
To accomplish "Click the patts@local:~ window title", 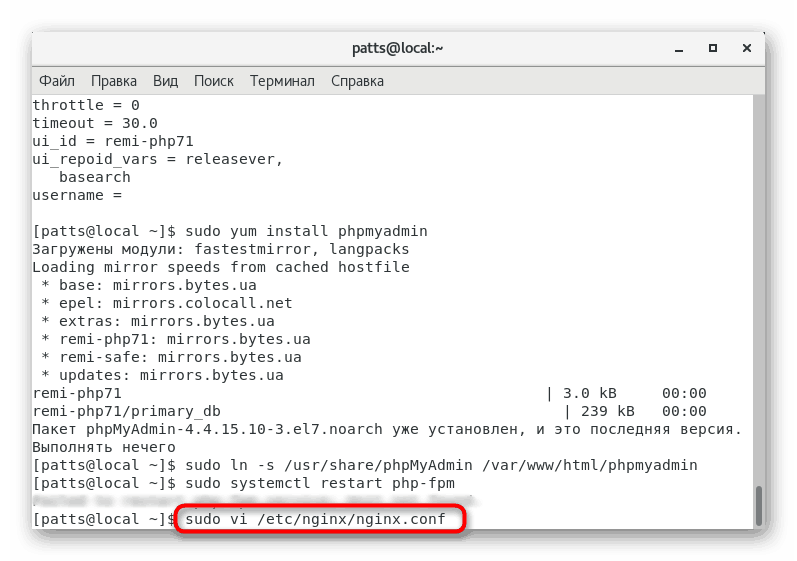I will pos(397,48).
